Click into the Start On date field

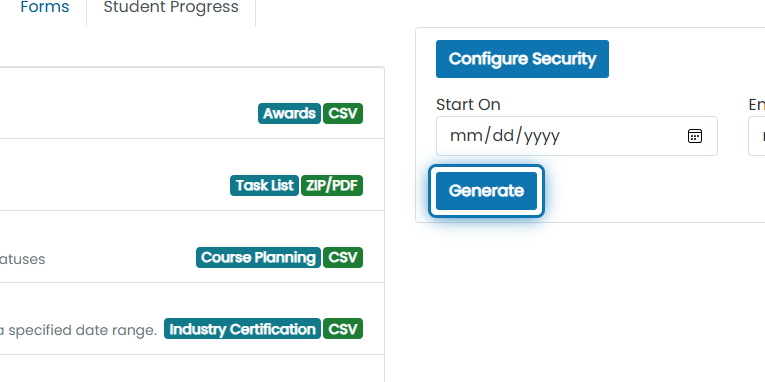click(x=577, y=136)
